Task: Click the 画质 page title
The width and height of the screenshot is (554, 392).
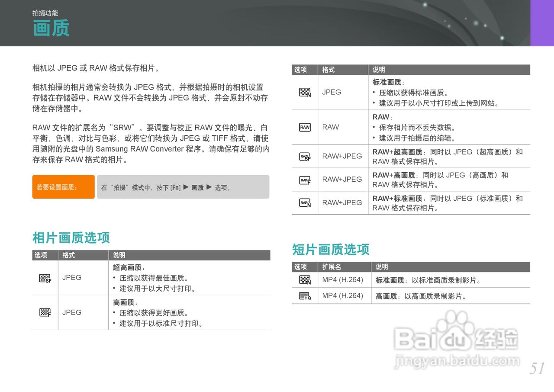Action: pyautogui.click(x=51, y=29)
